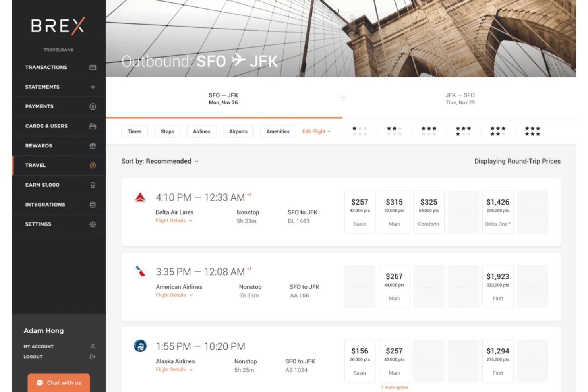Screen dimensions: 588x392
Task: Expand Delta Air Lines Flight Details
Action: click(x=174, y=221)
